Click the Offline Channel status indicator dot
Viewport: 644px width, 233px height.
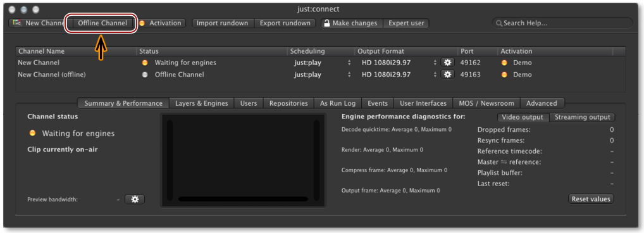pos(145,75)
